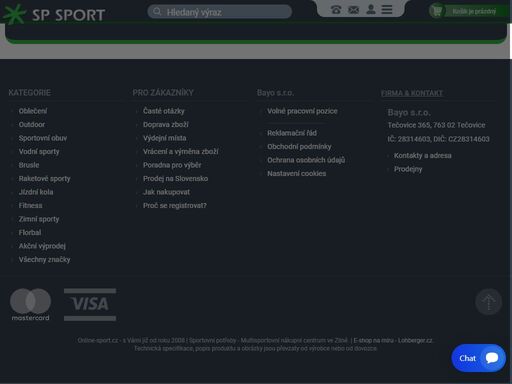Image resolution: width=512 pixels, height=384 pixels.
Task: Open Reklamační řád link
Action: tap(292, 133)
